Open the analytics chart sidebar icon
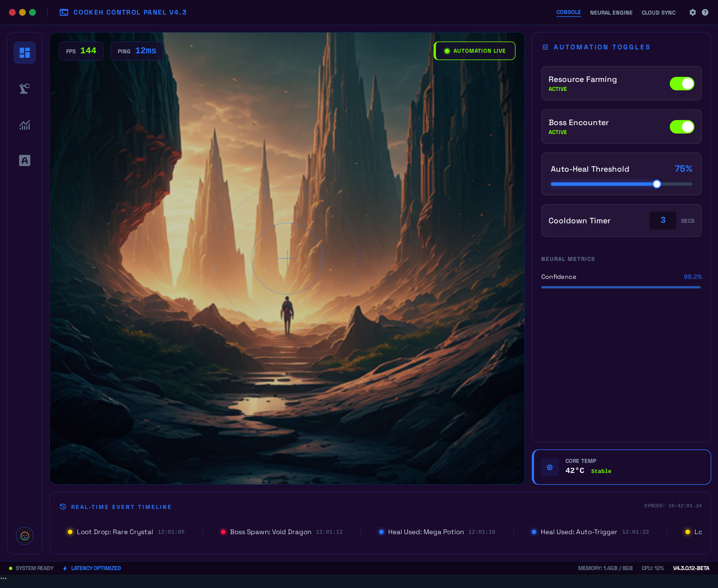 click(x=24, y=125)
